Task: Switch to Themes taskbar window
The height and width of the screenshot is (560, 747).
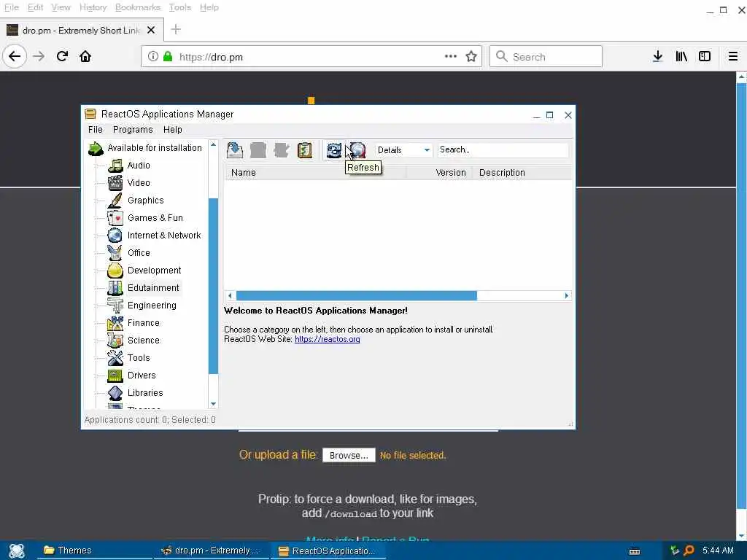Action: (95, 551)
